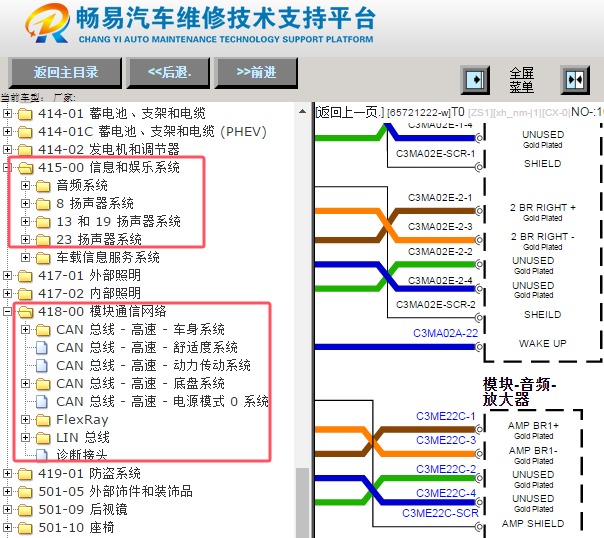Open the 全屏菜单 link

[x=521, y=80]
